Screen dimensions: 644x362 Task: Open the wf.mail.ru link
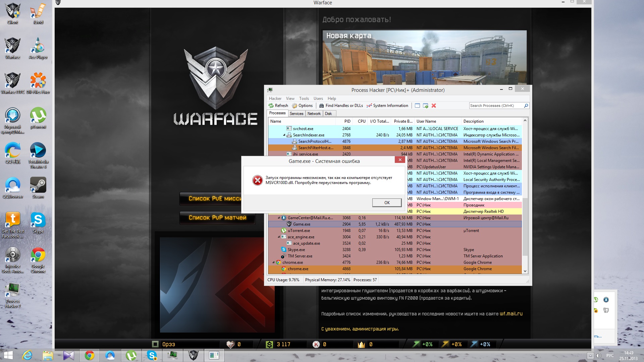(511, 314)
